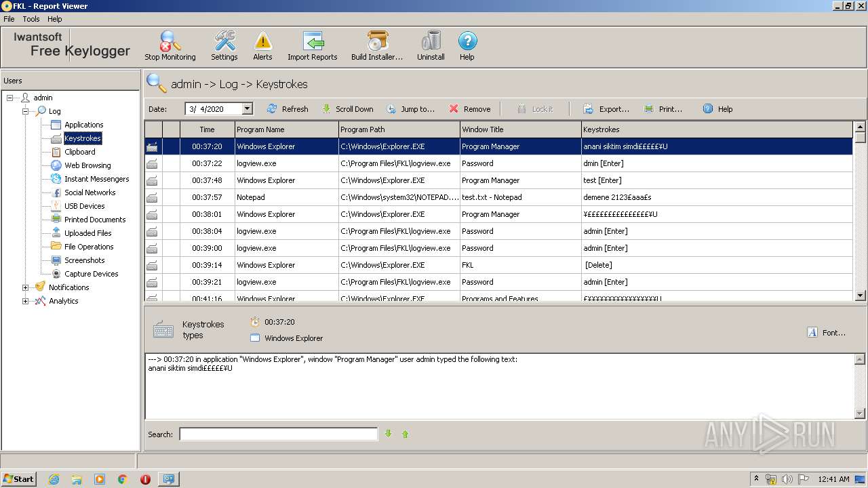Open Build Installer tool

tap(377, 45)
